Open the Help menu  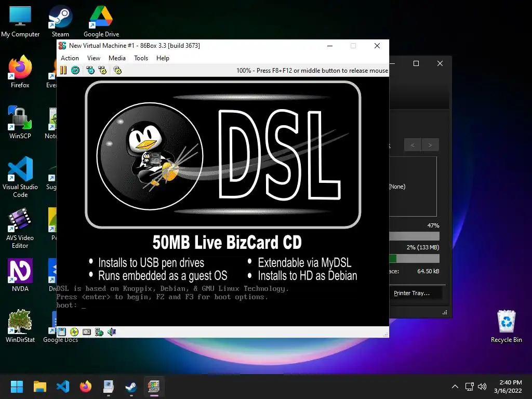point(163,58)
